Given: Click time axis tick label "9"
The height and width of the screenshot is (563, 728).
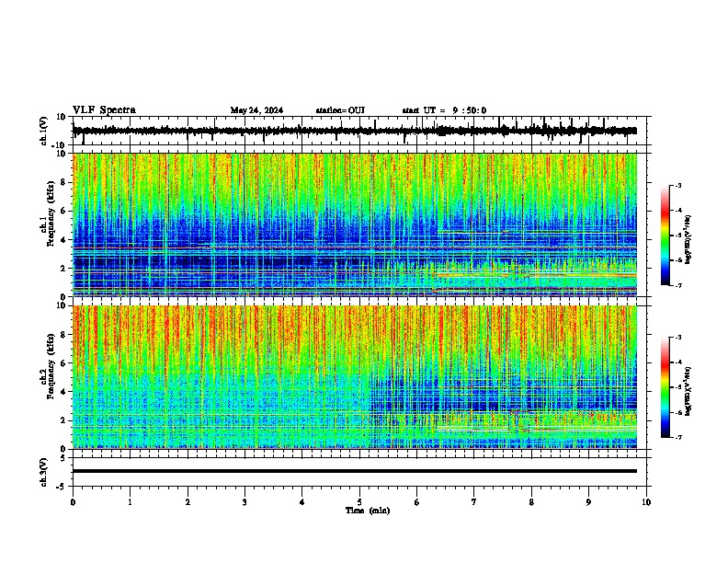Looking at the screenshot, I should point(588,502).
